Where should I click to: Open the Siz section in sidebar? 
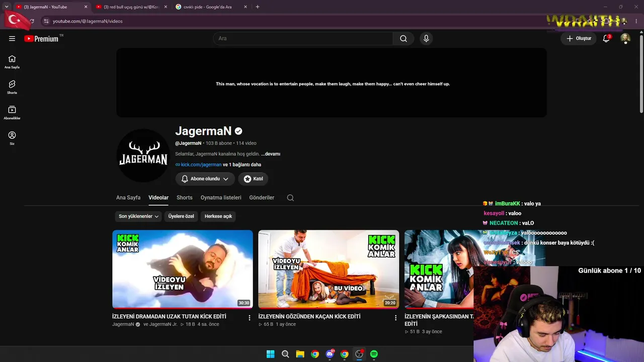click(x=12, y=138)
